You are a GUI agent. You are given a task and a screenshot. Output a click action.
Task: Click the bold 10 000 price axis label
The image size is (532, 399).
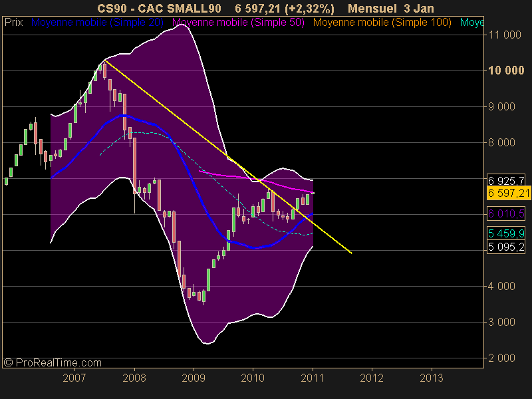coord(506,70)
